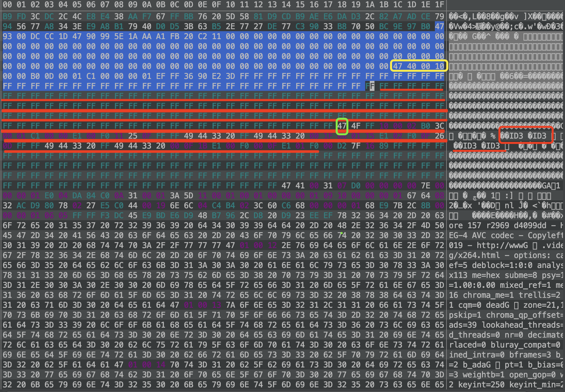Image resolution: width=565 pixels, height=392 pixels.
Task: Select ASCII row 'ined_intra=0 bframes=3'
Action: 506,355
